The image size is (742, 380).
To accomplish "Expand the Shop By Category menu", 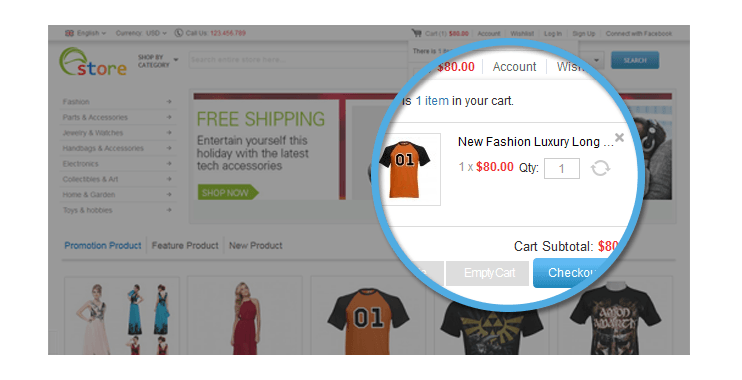I will point(158,61).
